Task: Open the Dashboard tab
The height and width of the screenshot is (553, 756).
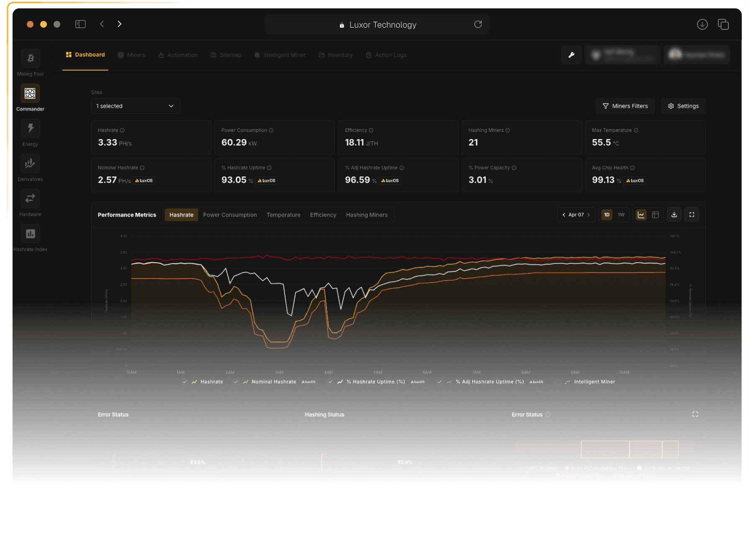Action: point(85,55)
